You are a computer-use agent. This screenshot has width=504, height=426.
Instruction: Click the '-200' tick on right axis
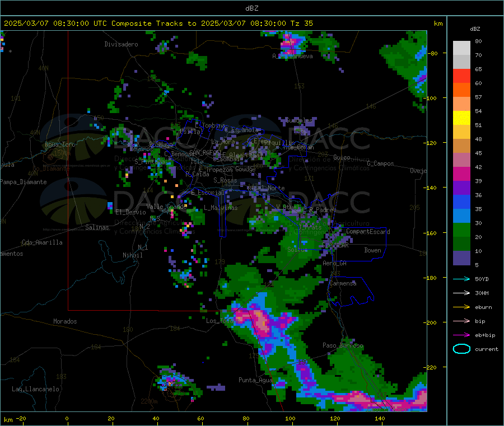pyautogui.click(x=431, y=322)
